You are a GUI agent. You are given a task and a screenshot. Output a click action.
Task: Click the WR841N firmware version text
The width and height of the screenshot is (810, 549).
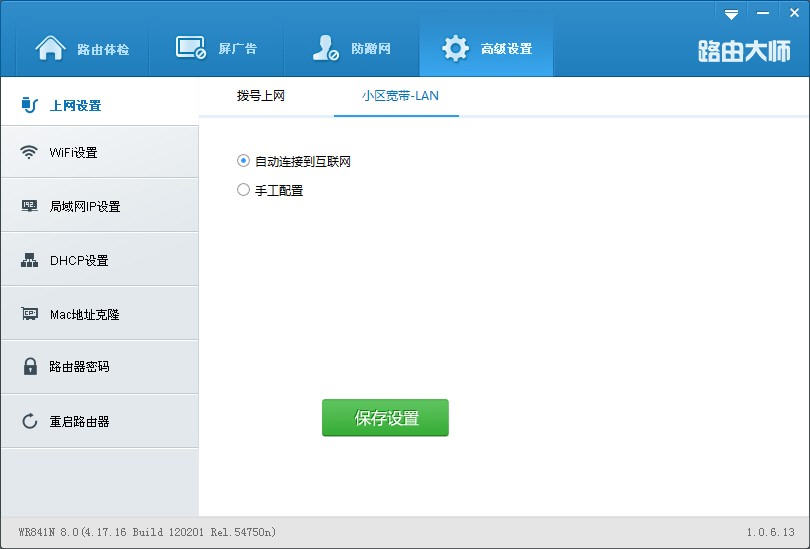147,532
